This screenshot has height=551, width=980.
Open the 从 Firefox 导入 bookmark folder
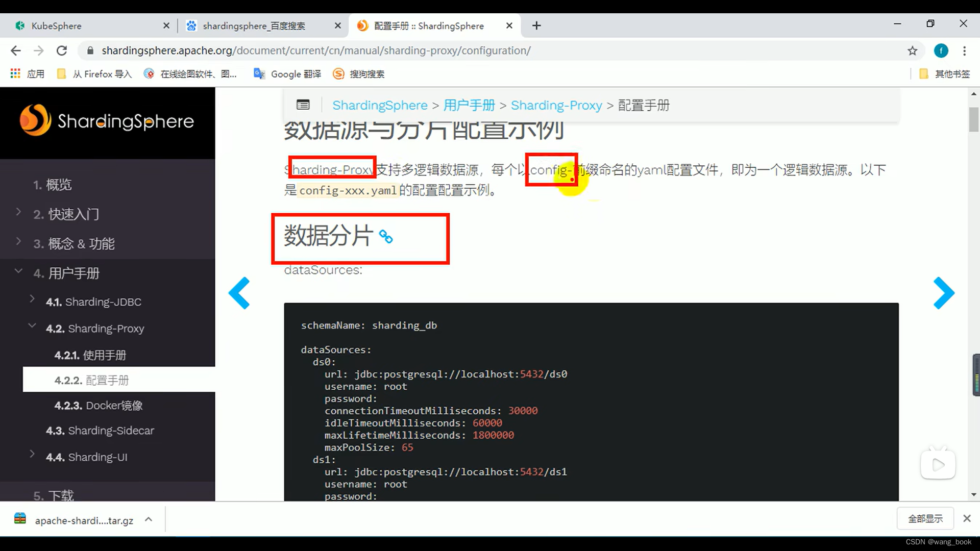95,74
